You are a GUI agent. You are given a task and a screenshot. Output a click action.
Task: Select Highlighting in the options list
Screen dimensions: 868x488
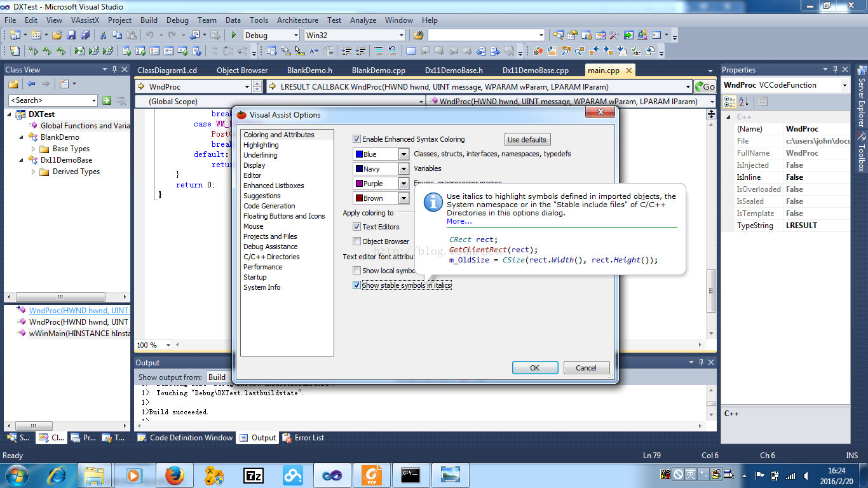pos(261,145)
